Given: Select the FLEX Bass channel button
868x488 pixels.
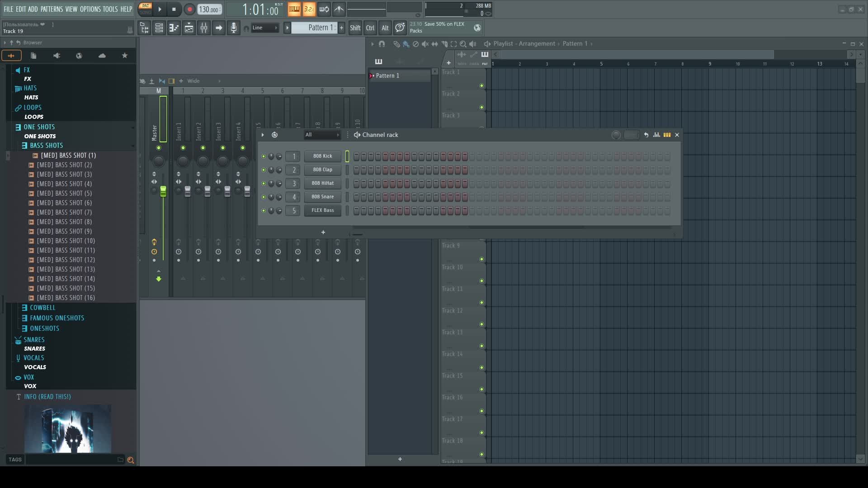Looking at the screenshot, I should click(322, 211).
